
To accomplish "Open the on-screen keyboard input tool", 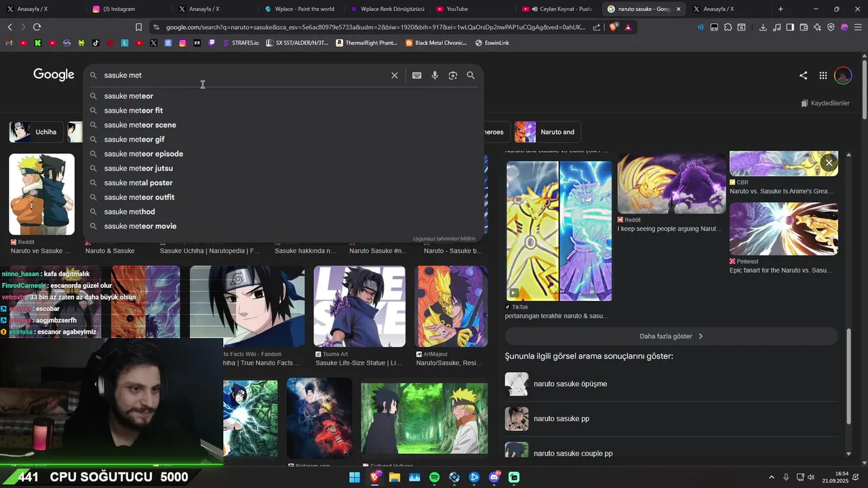I will click(416, 75).
